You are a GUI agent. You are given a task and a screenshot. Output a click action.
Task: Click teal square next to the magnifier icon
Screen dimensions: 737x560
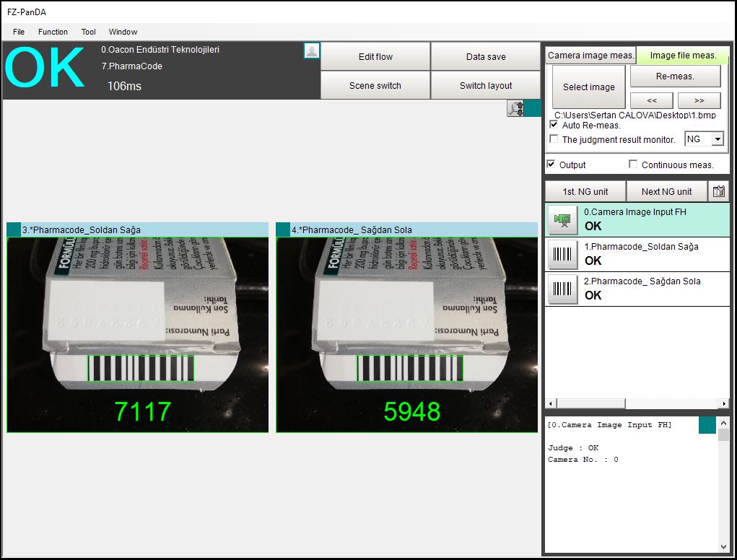click(x=533, y=108)
